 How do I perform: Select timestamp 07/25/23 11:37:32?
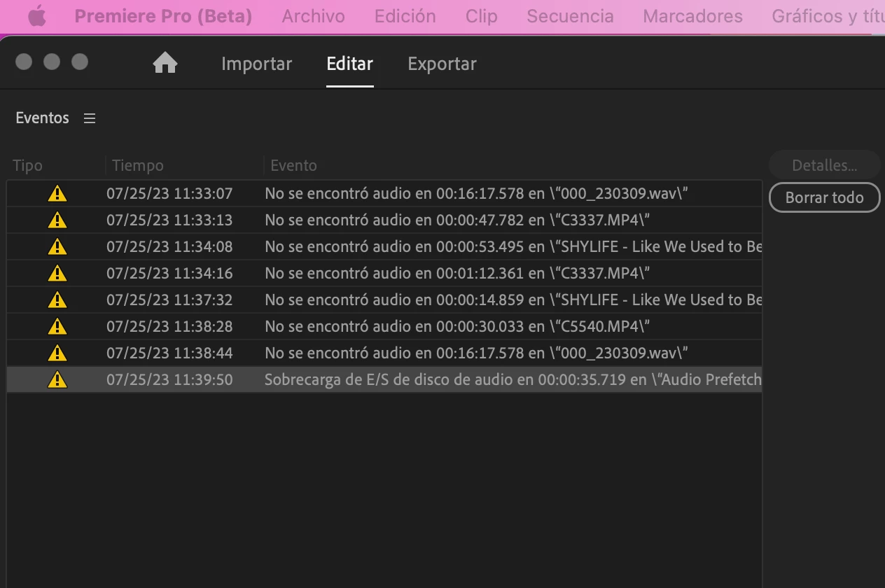(169, 300)
